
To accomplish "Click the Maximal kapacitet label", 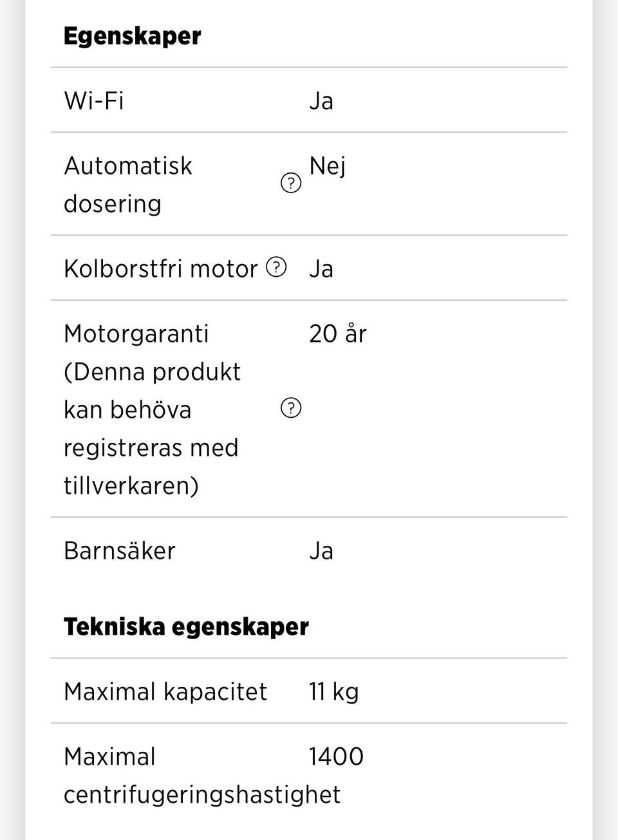I will click(165, 691).
